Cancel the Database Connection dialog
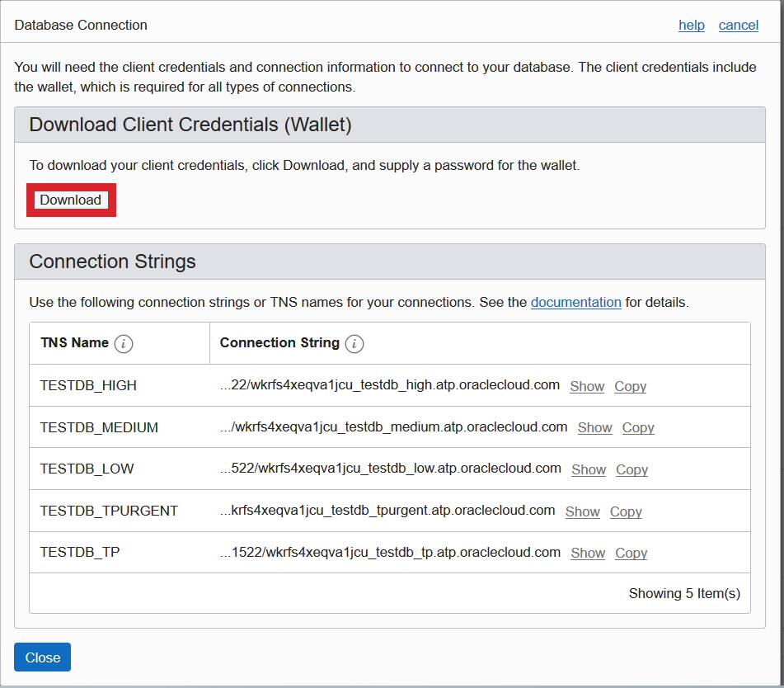 [738, 26]
